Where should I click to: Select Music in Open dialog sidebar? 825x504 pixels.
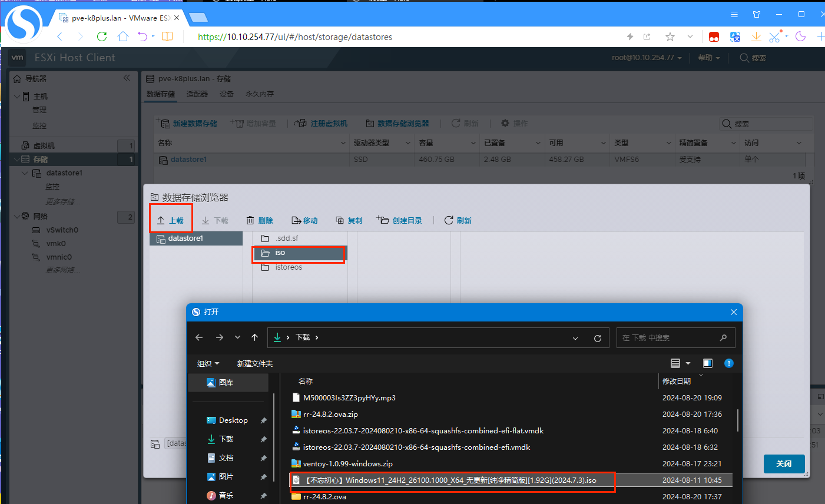click(226, 496)
